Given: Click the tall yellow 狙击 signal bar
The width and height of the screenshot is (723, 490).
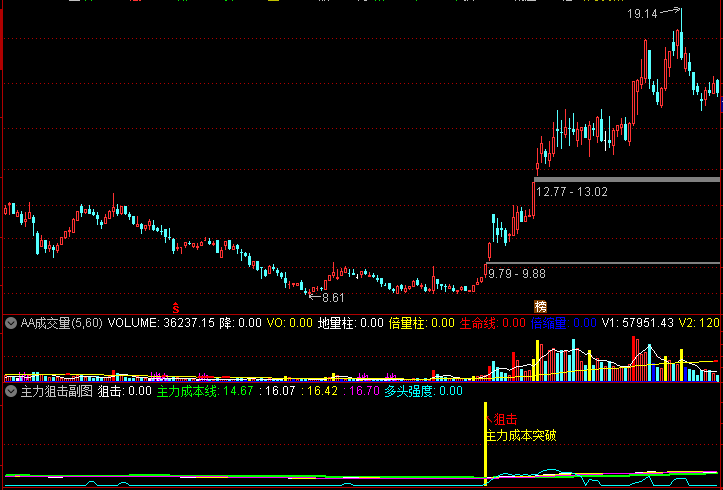Looking at the screenshot, I should click(485, 443).
